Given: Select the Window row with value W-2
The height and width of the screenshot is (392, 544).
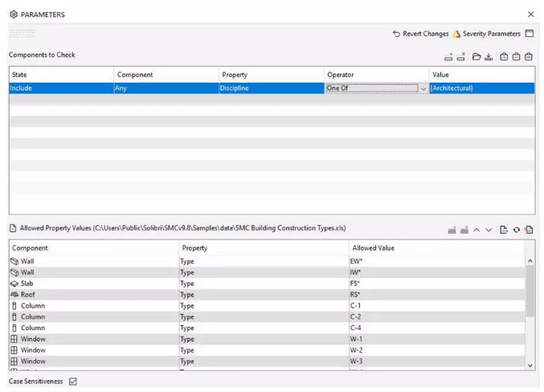Looking at the screenshot, I should [x=267, y=350].
